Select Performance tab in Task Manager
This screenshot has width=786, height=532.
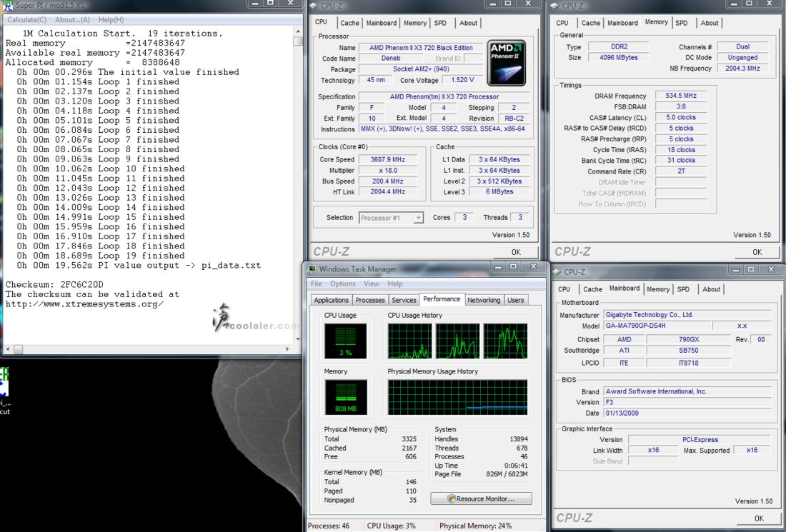click(442, 299)
